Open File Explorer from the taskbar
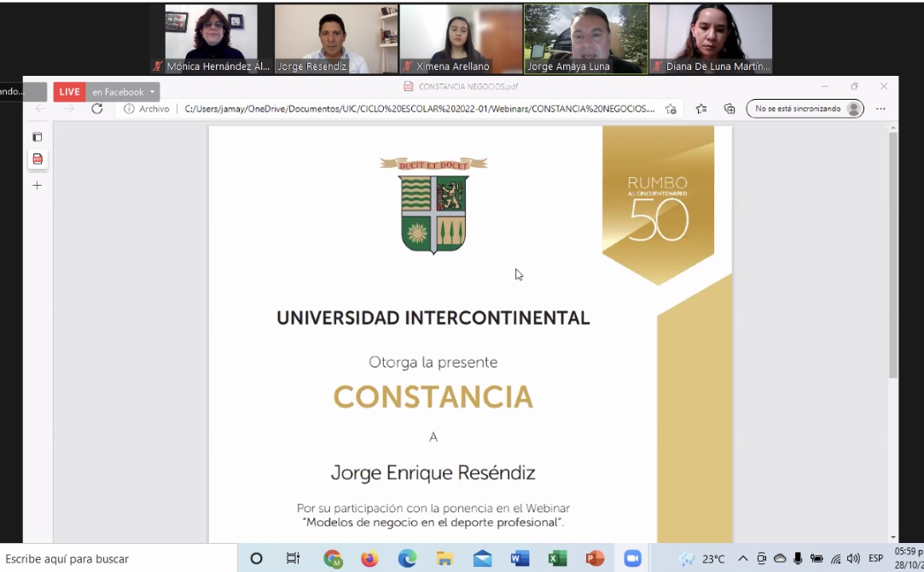 click(x=445, y=558)
